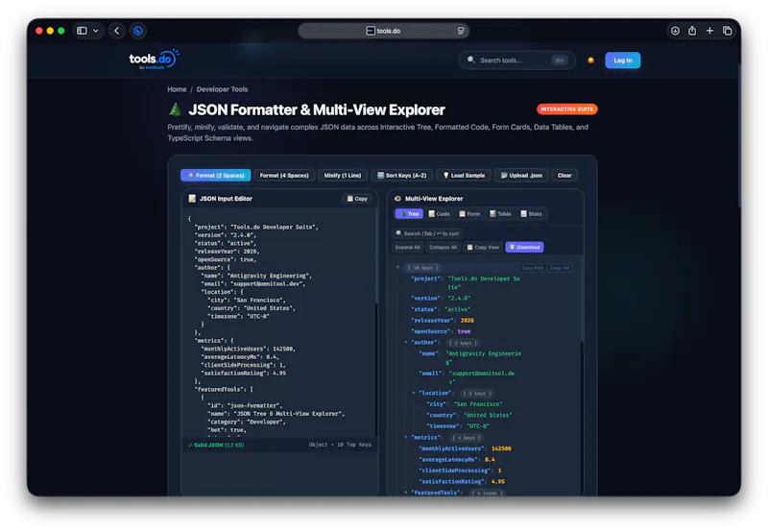Open the Home breadcrumb link
768x532 pixels.
177,89
